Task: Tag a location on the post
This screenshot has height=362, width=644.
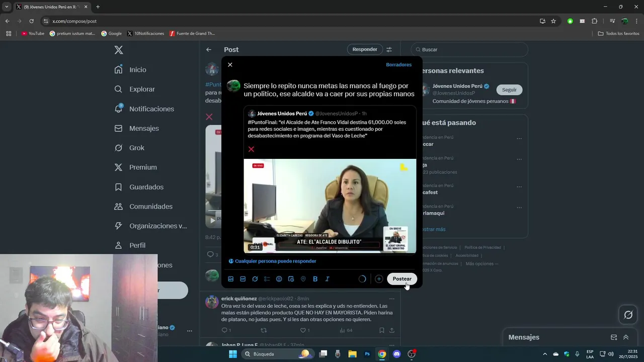Action: coord(303,279)
